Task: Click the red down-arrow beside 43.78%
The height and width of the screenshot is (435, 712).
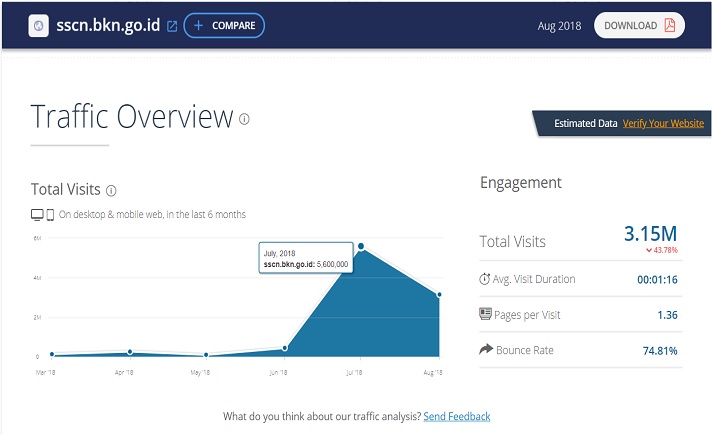Action: (649, 250)
